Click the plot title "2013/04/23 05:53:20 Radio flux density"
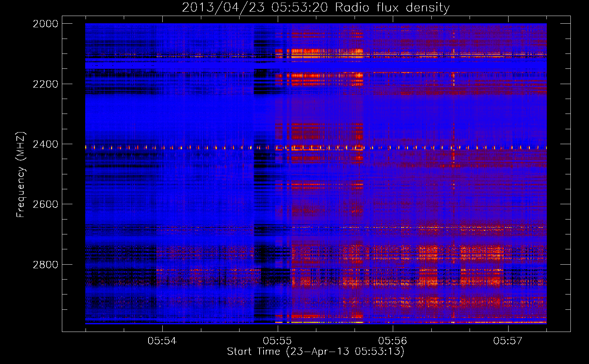This screenshot has width=589, height=364. (x=316, y=7)
